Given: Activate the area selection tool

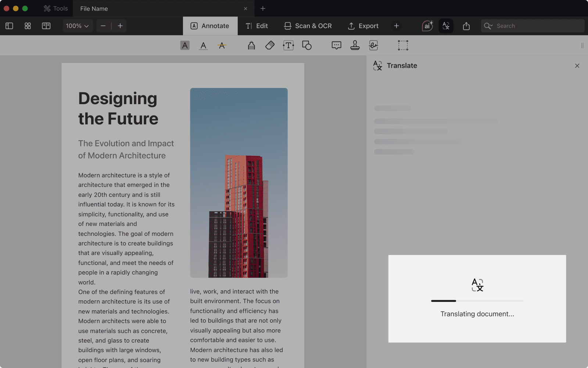Looking at the screenshot, I should click(403, 45).
